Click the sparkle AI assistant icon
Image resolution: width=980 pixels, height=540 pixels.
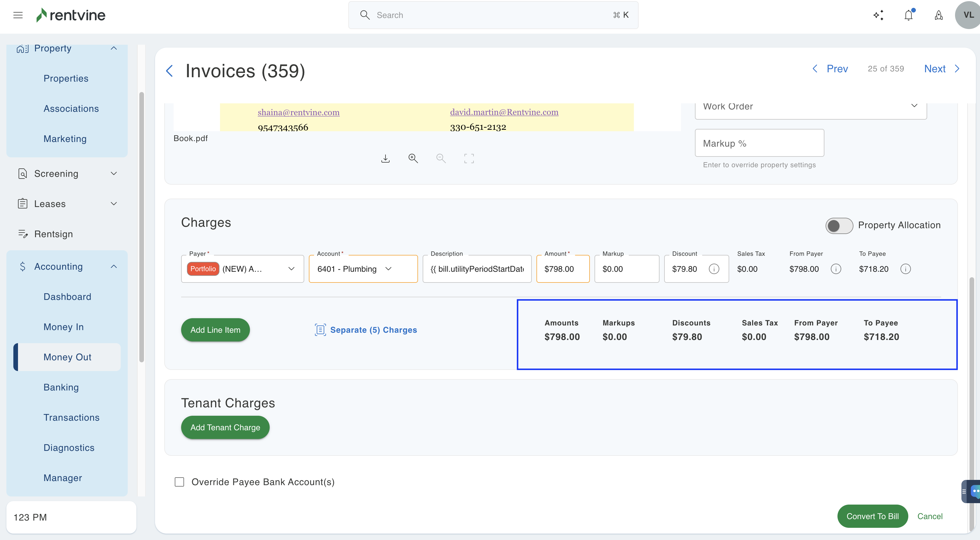point(878,15)
